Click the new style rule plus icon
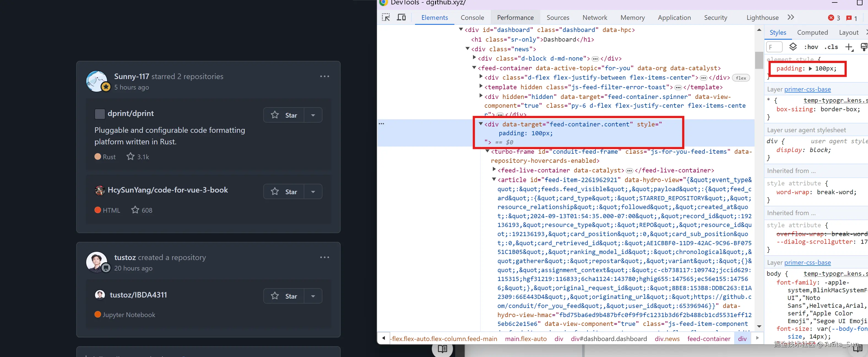The image size is (868, 357). click(849, 47)
